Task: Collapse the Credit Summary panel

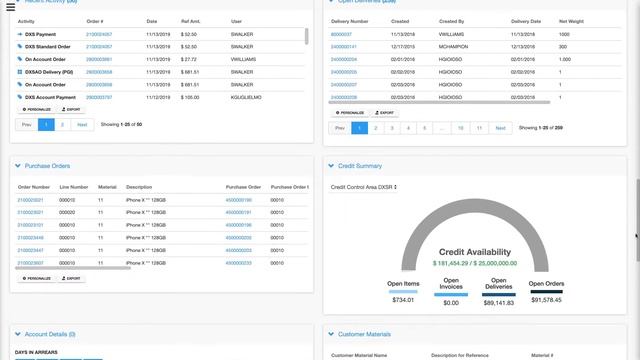Action: tap(331, 166)
